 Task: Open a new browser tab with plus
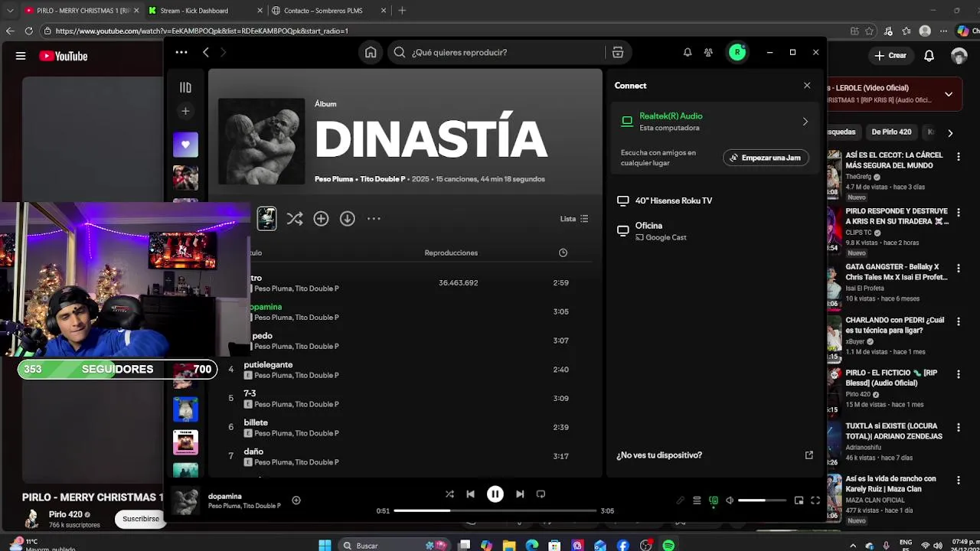(402, 11)
